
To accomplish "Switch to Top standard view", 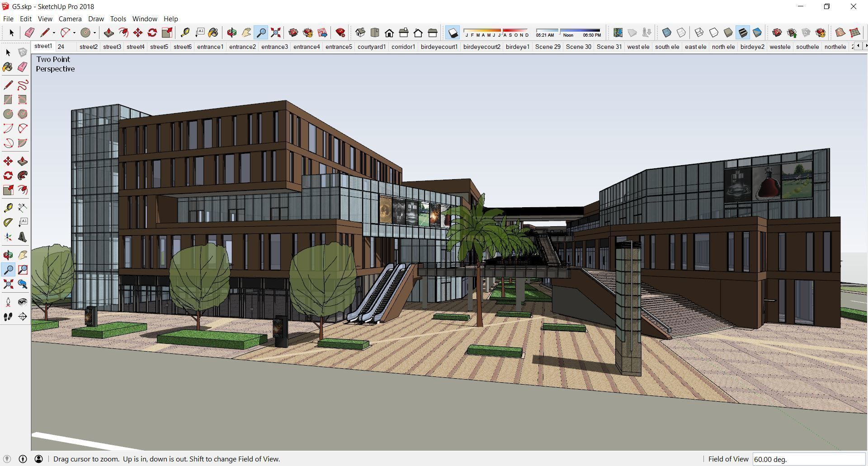I will [x=374, y=33].
